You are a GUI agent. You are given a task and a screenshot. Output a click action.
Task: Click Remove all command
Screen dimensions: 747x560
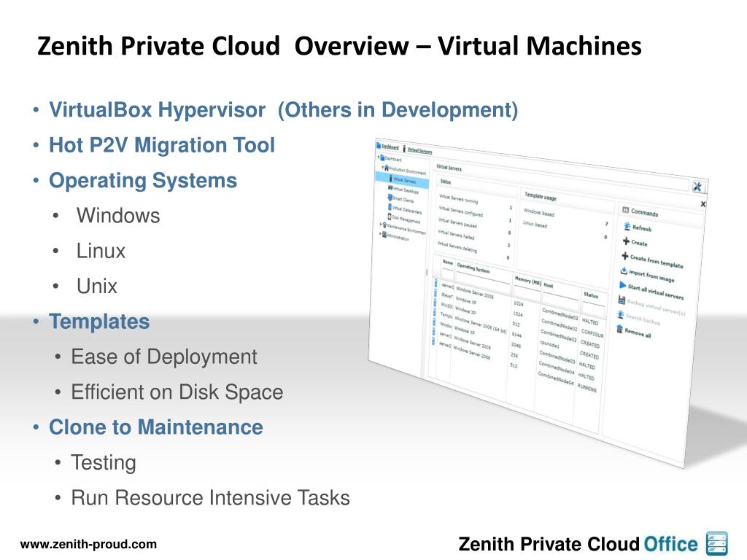(x=638, y=332)
